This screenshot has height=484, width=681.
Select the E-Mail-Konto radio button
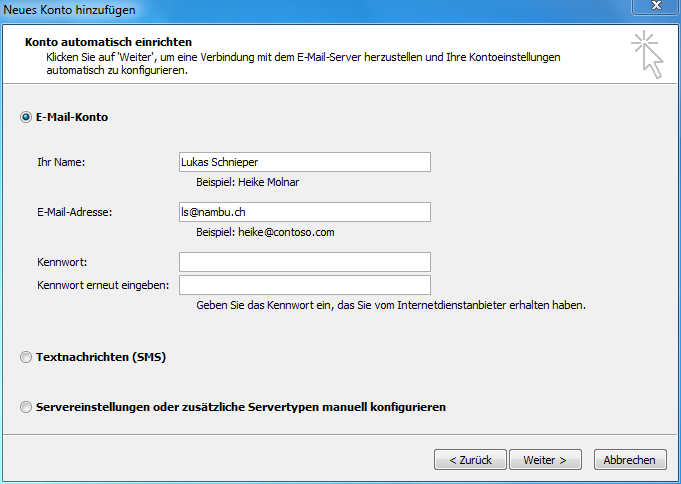[26, 117]
